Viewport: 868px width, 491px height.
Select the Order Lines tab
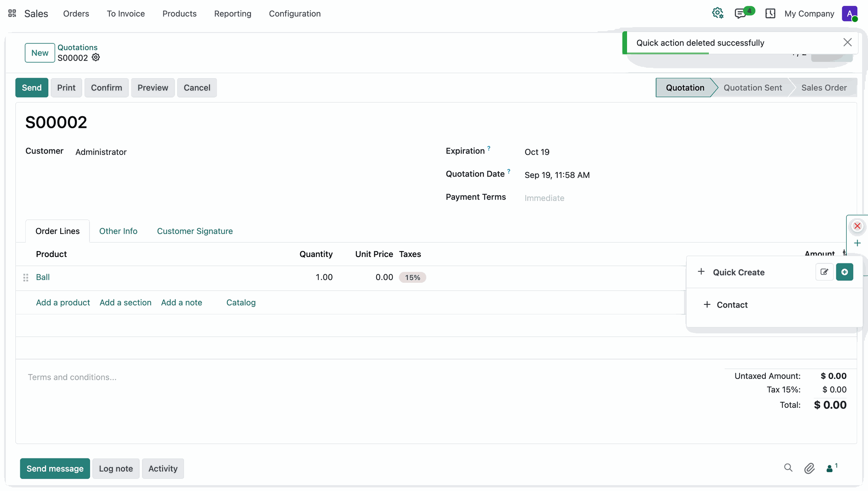57,231
